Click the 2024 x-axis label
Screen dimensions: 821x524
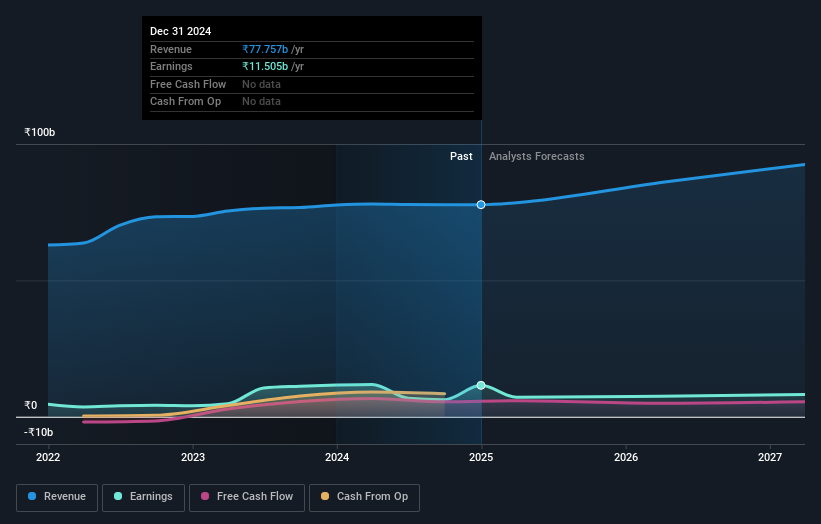337,458
